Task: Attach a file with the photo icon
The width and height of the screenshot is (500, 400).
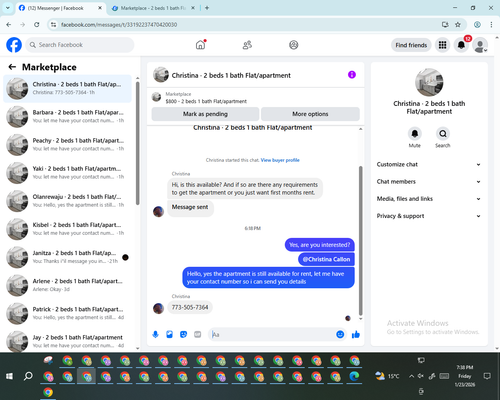Action: [169, 334]
